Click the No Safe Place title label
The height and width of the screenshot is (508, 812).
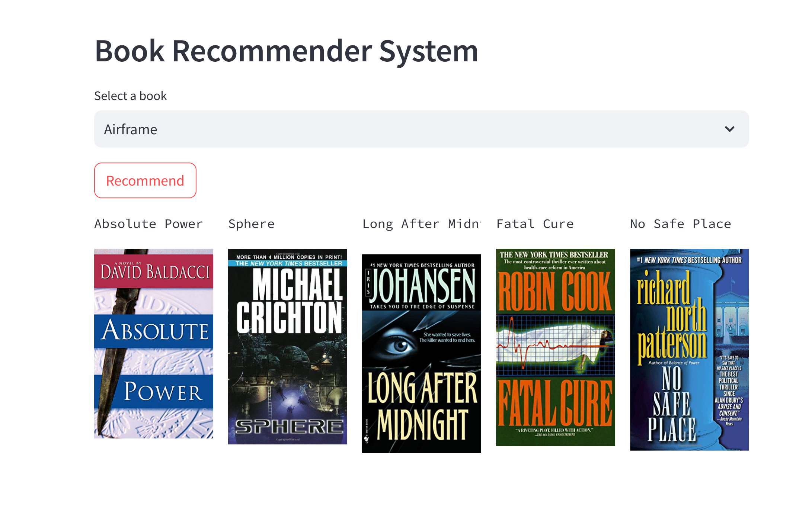[681, 224]
